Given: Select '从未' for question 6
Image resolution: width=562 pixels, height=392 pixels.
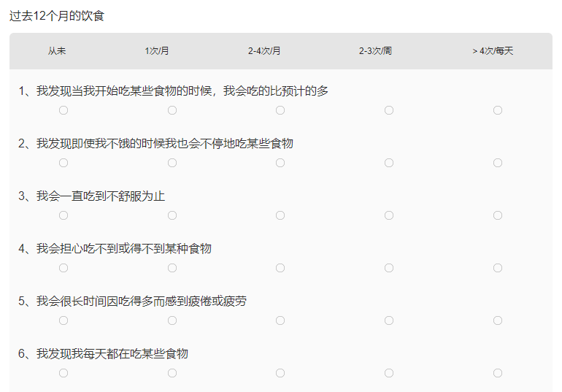Looking at the screenshot, I should point(63,373).
